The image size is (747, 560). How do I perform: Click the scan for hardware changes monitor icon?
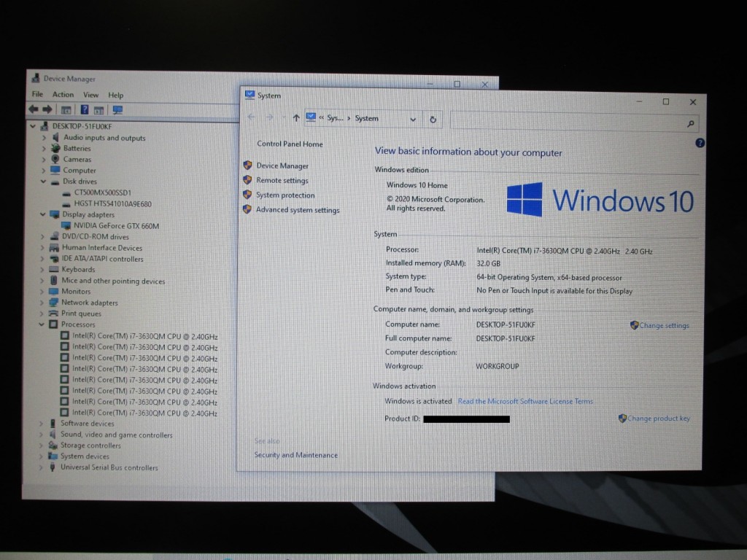tap(117, 110)
